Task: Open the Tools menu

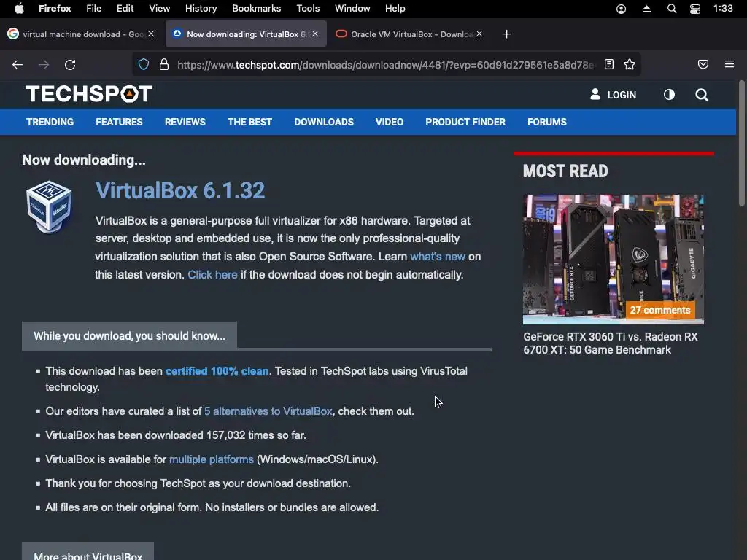Action: [x=308, y=9]
